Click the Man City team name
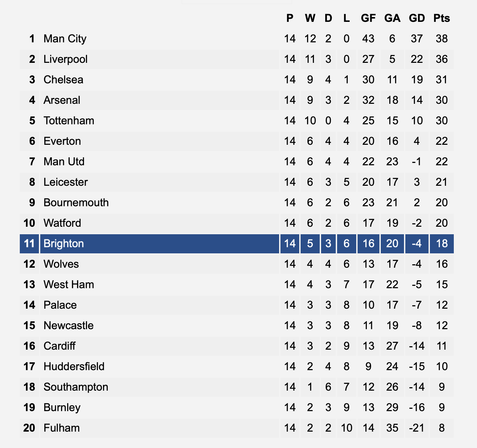477x448 pixels. point(65,39)
